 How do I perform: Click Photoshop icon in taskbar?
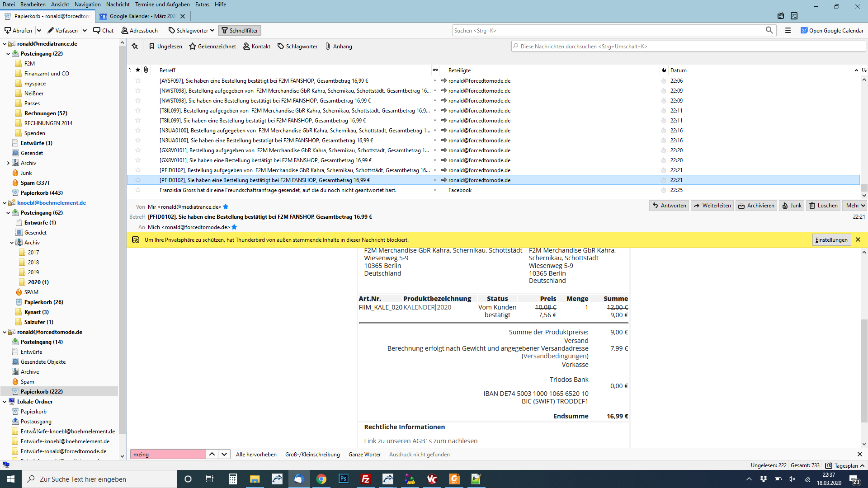tap(343, 479)
